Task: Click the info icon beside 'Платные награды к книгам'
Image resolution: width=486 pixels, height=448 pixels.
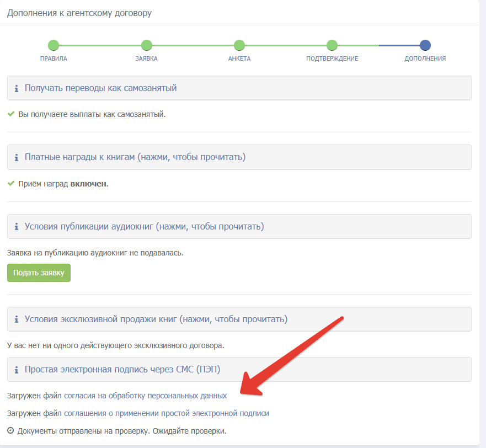Action: pos(17,157)
